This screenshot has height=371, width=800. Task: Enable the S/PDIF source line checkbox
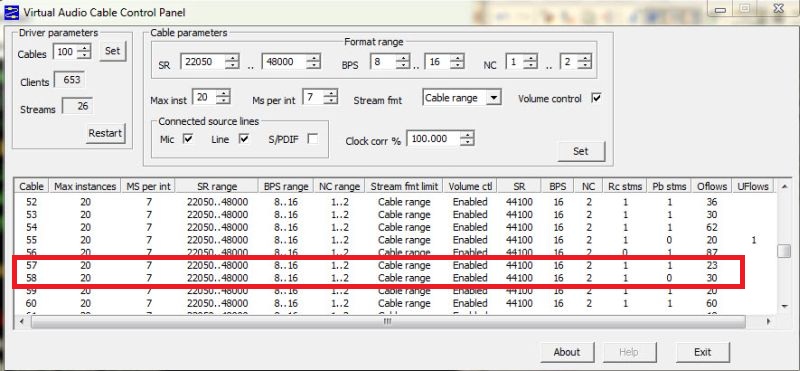click(x=312, y=138)
